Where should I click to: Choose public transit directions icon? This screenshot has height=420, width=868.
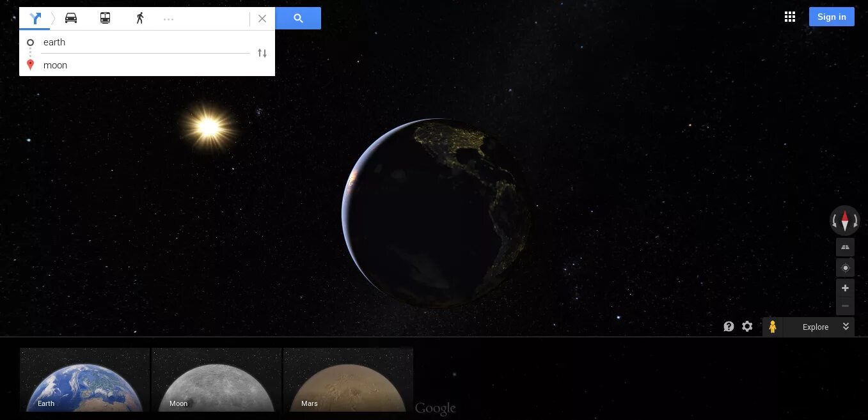click(x=105, y=19)
